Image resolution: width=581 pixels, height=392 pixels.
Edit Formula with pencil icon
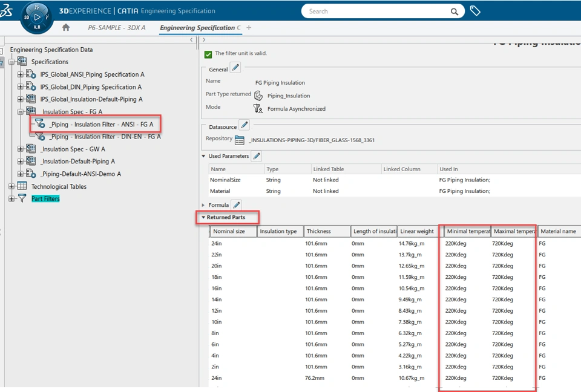click(237, 205)
